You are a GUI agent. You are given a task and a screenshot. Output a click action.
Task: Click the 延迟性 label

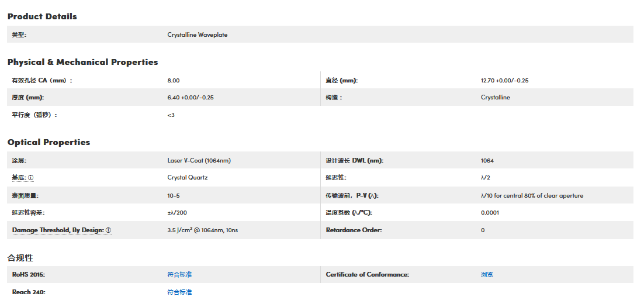[336, 178]
